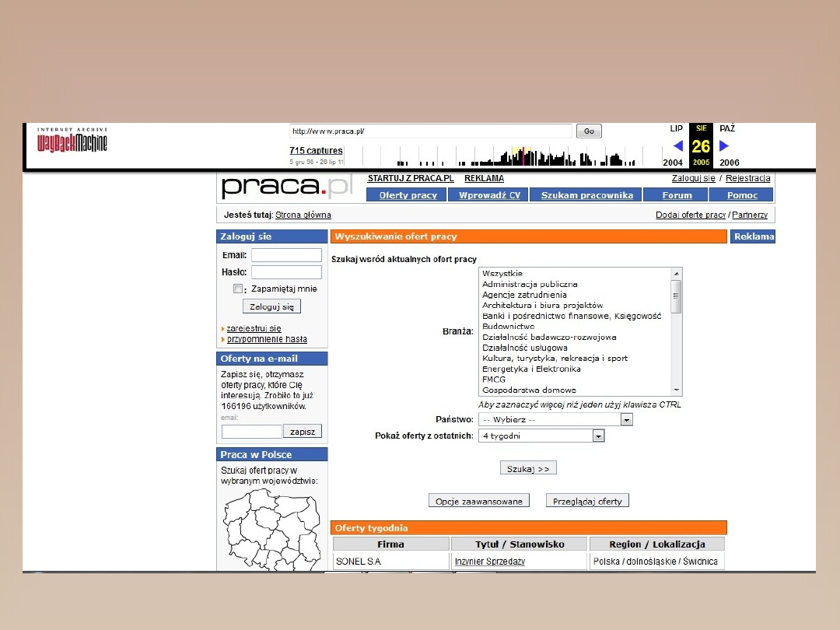This screenshot has width=840, height=630.
Task: Follow the Inżynier Sprzedaży job link
Action: (x=493, y=560)
